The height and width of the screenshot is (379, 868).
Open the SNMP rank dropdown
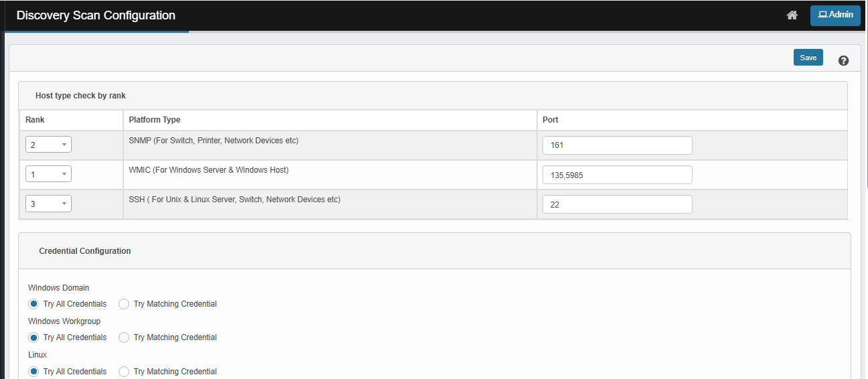click(x=48, y=145)
